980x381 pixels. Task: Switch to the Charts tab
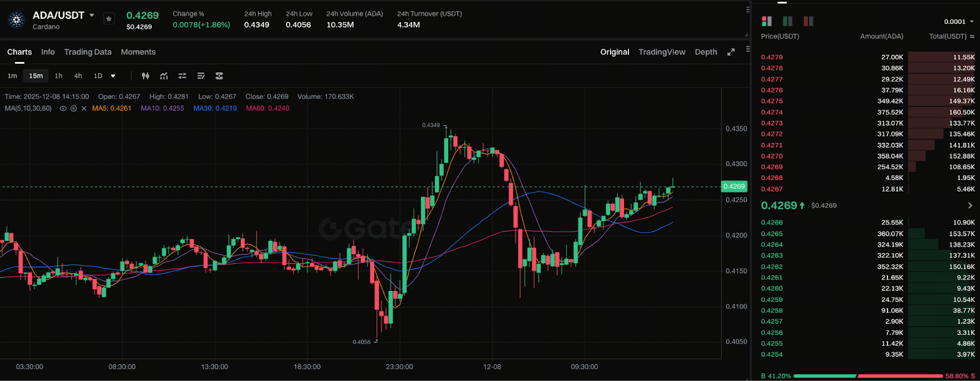coord(20,52)
